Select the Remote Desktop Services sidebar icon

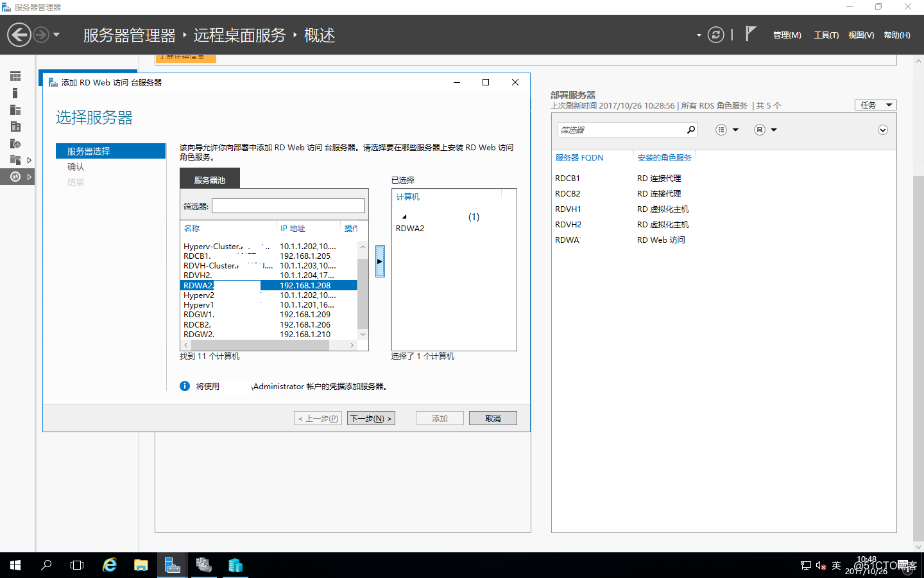[15, 177]
